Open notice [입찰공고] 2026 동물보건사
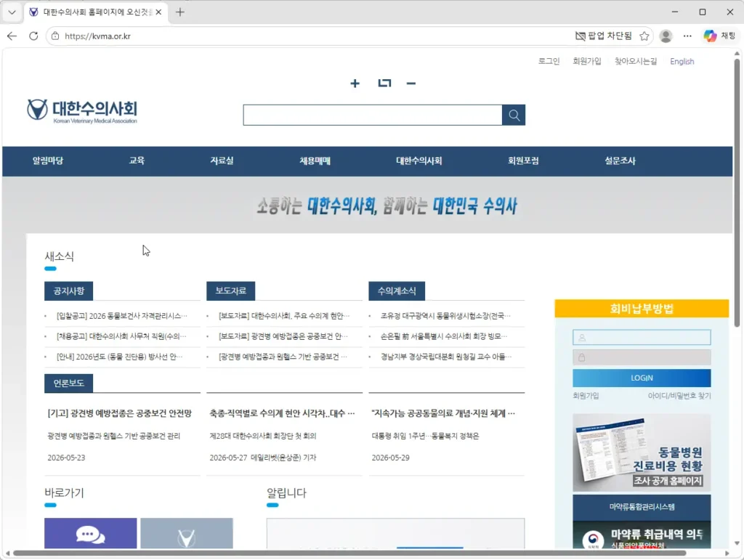The image size is (744, 560). click(x=121, y=316)
